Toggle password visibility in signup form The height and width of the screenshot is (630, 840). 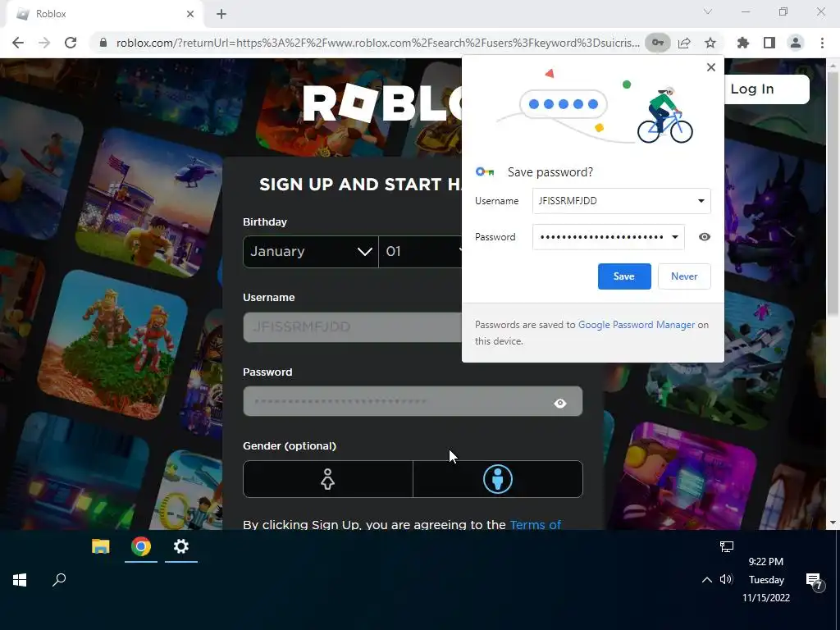pos(559,403)
